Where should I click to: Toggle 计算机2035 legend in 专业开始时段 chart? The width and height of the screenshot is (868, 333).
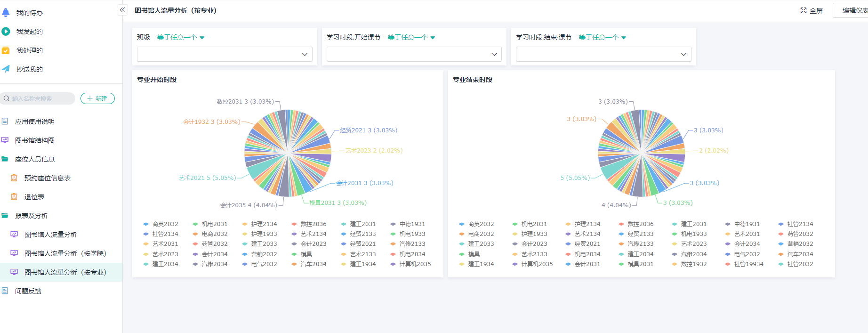[x=410, y=264]
